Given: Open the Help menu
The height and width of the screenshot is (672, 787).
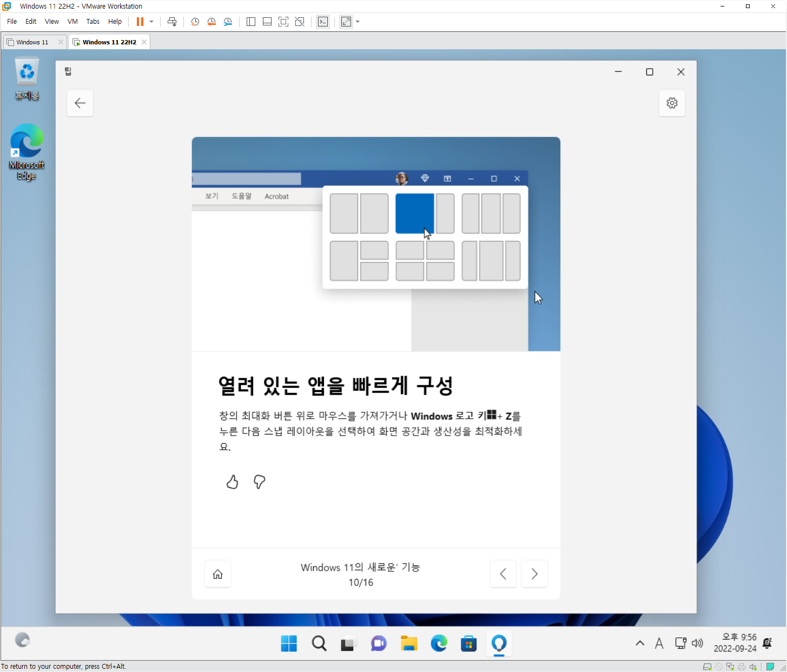Looking at the screenshot, I should 115,22.
